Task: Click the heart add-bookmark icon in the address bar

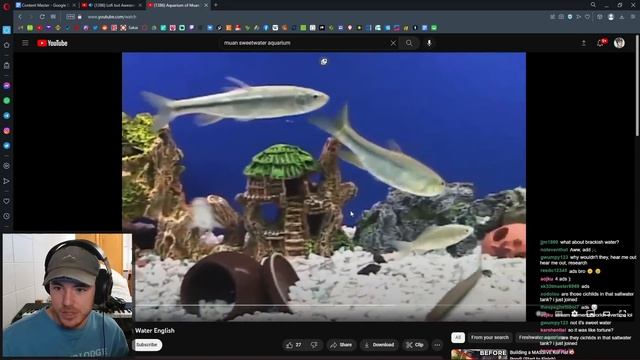Action: [x=587, y=17]
